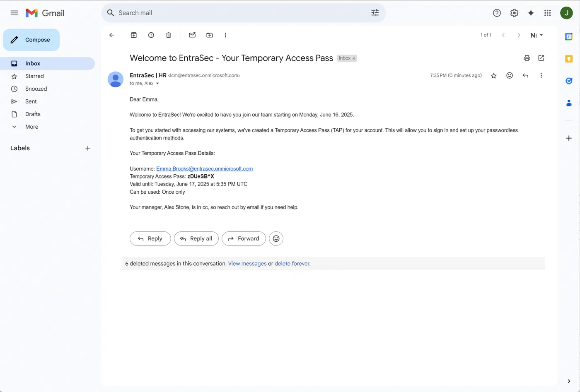The width and height of the screenshot is (580, 392).
Task: Archive this email
Action: pyautogui.click(x=134, y=35)
